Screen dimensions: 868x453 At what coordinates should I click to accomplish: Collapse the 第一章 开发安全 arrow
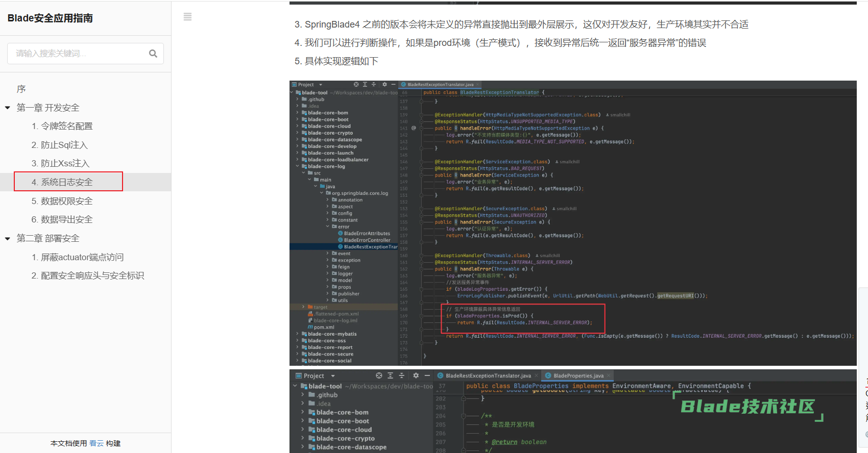(8, 108)
